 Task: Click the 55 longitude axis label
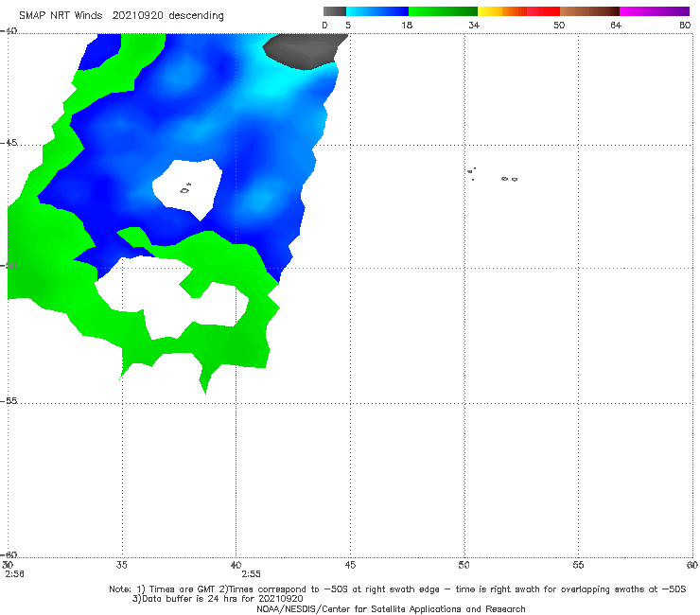point(578,565)
